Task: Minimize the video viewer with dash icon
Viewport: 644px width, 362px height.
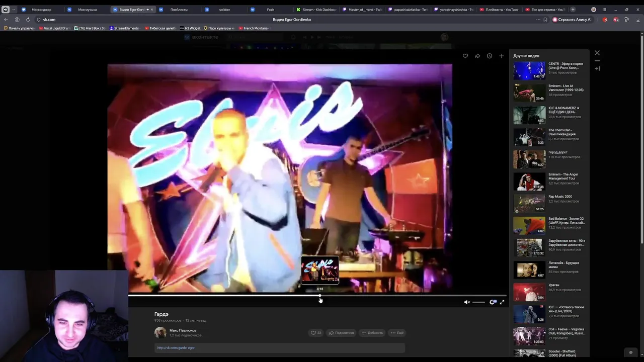Action: click(x=597, y=61)
